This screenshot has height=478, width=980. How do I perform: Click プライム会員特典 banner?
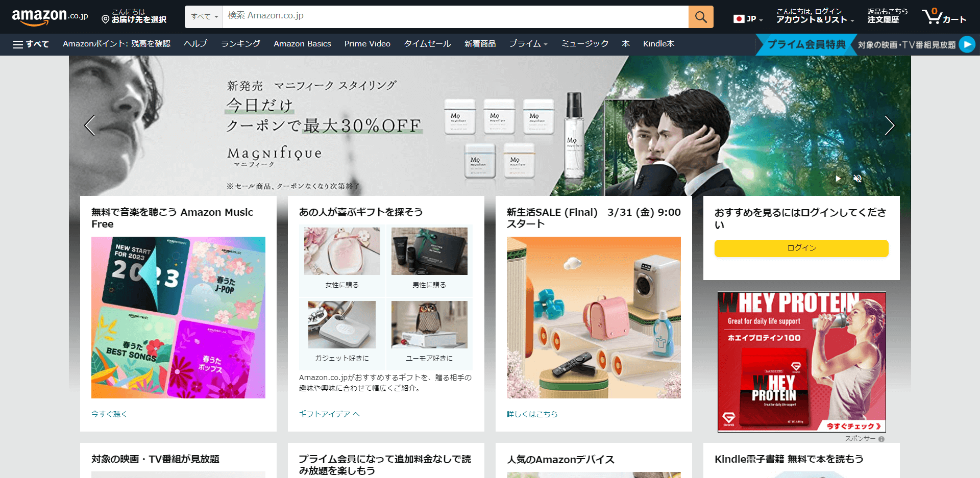click(806, 44)
